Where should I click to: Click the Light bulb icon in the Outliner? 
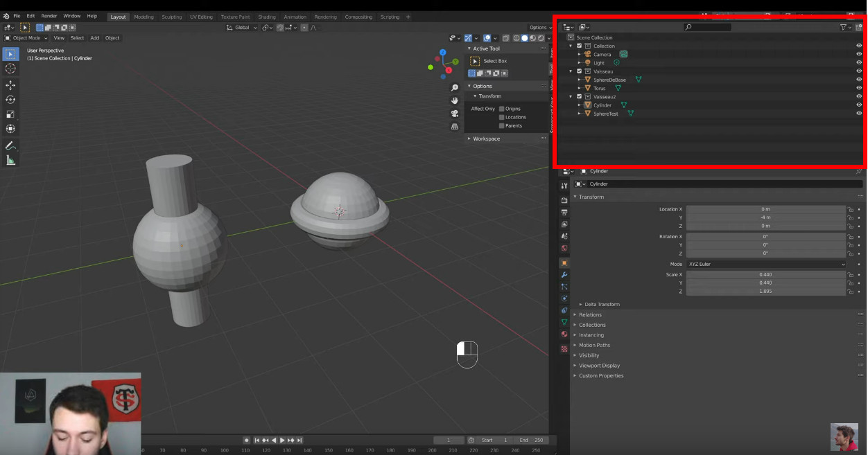coord(587,62)
